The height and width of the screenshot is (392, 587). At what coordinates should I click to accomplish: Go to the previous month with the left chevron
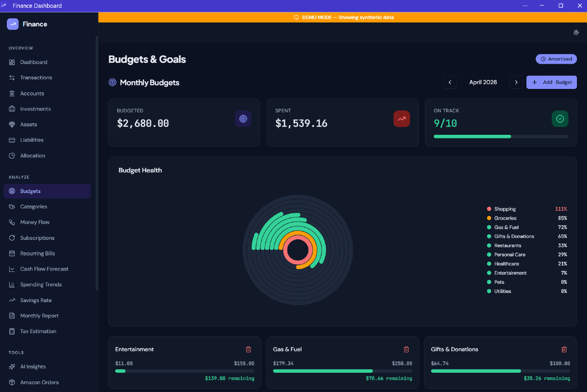[x=449, y=82]
